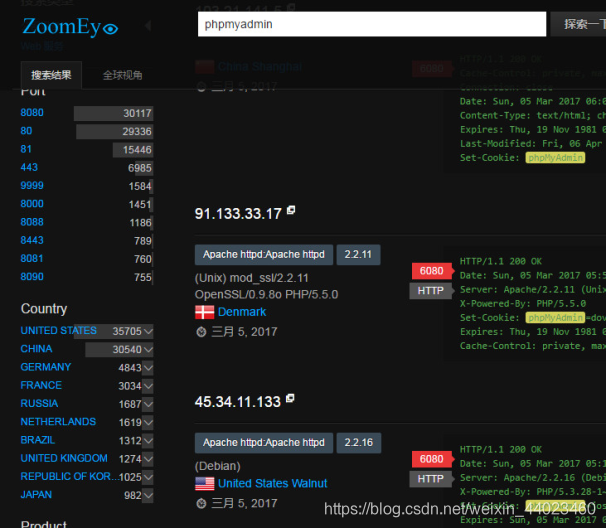Viewport: 606px width, 528px height.
Task: Open 45.34.11.133 external link icon
Action: 290,398
